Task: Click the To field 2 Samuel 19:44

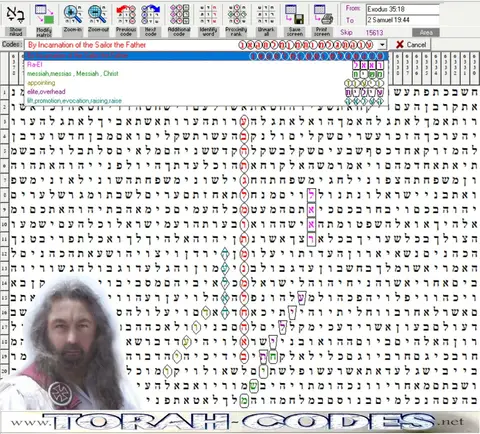Action: (x=403, y=20)
